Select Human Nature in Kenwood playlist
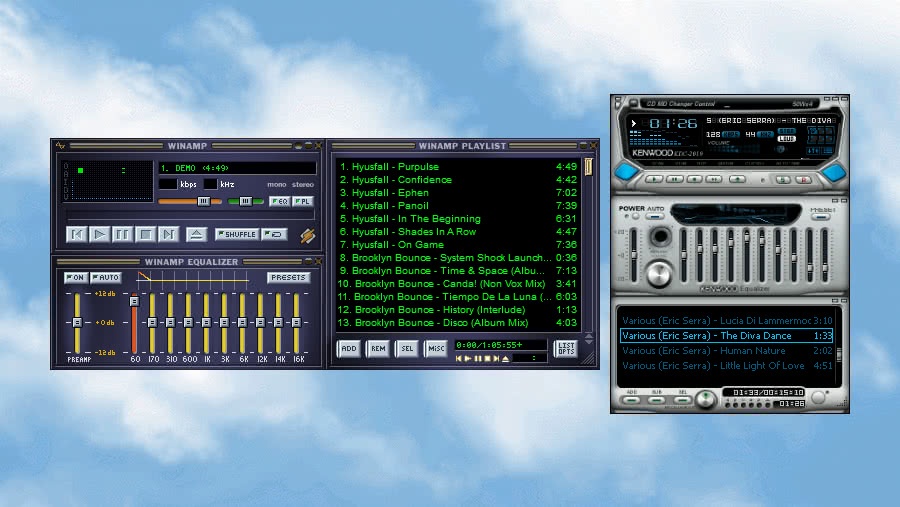The image size is (900, 507). [727, 350]
